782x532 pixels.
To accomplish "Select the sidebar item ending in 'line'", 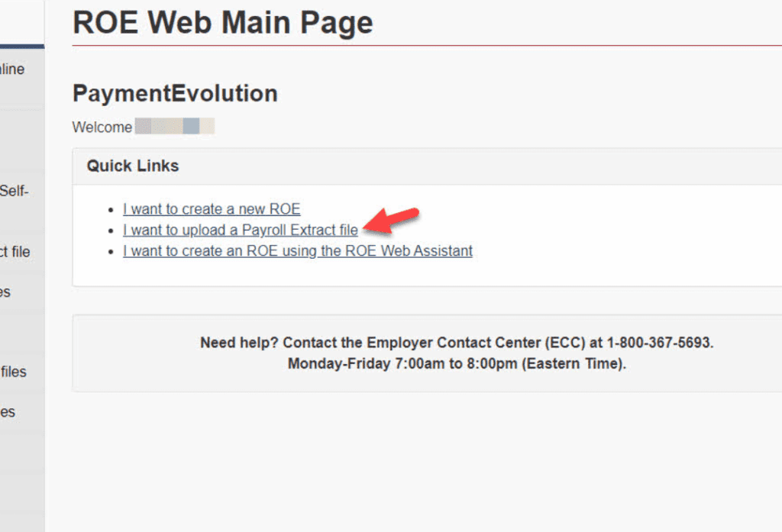I will point(13,69).
